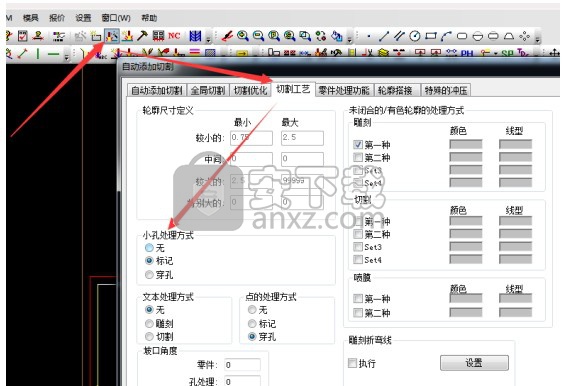Screen dimensions: 563x386
Task: Select the parallel lines drawing tool
Action: (x=399, y=36)
